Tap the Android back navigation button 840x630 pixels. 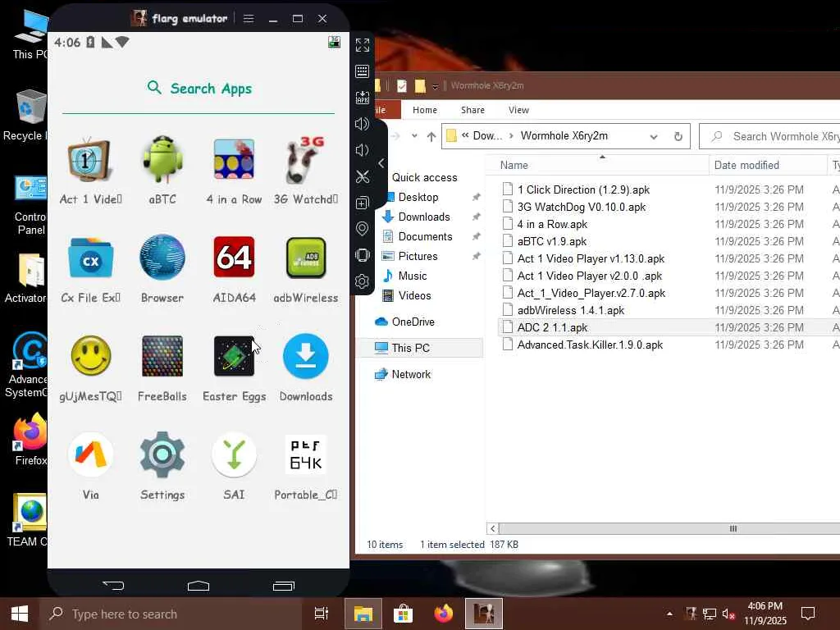113,586
